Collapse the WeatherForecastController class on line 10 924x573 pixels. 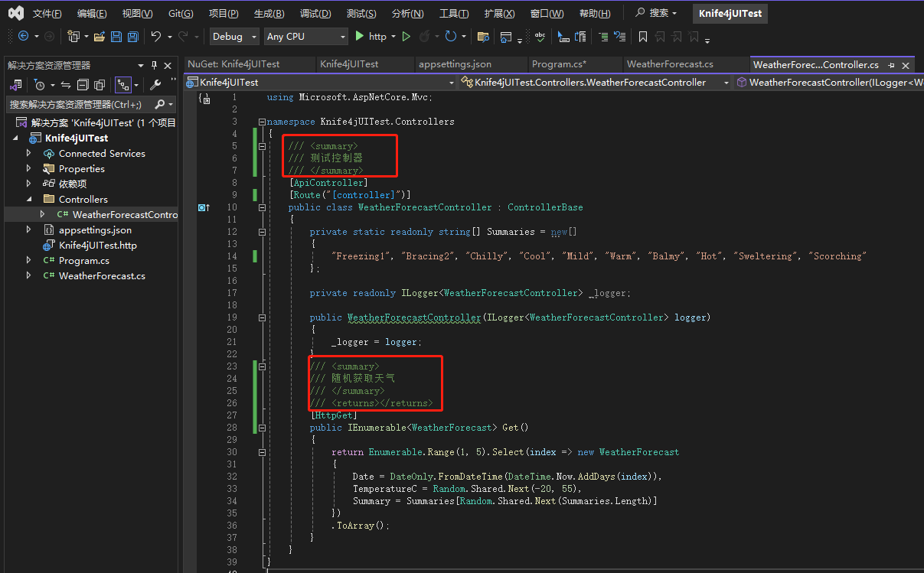click(x=262, y=207)
